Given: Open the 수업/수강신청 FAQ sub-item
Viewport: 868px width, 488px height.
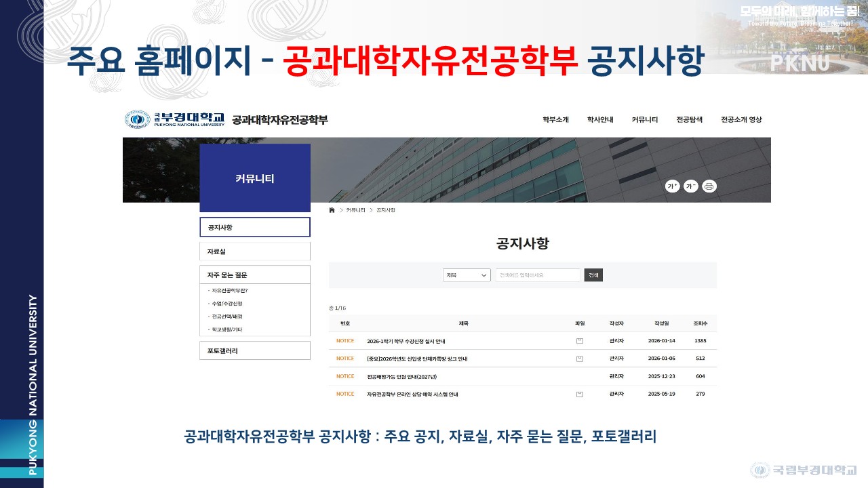Looking at the screenshot, I should 227,304.
